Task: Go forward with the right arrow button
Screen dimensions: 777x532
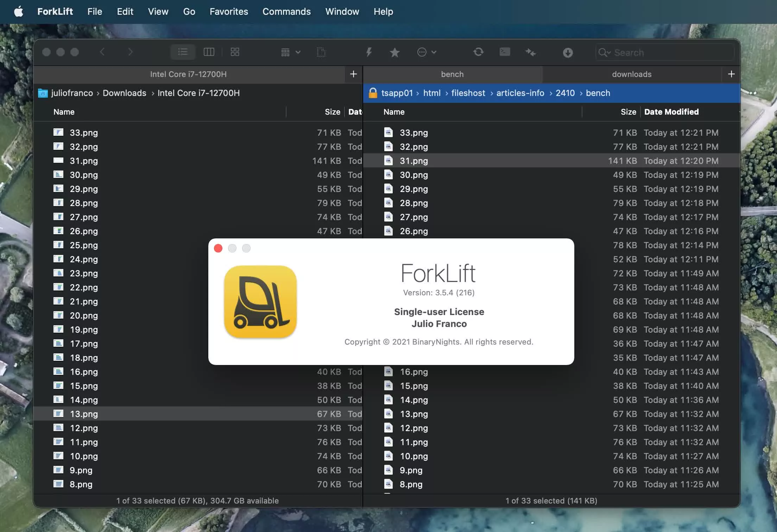Action: click(x=130, y=52)
